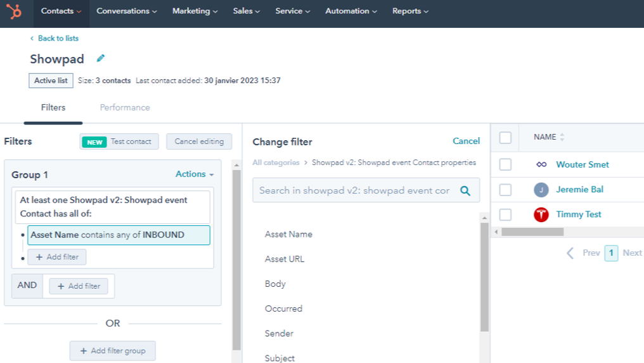Click the Back to lists chevron
This screenshot has width=644, height=363.
32,38
